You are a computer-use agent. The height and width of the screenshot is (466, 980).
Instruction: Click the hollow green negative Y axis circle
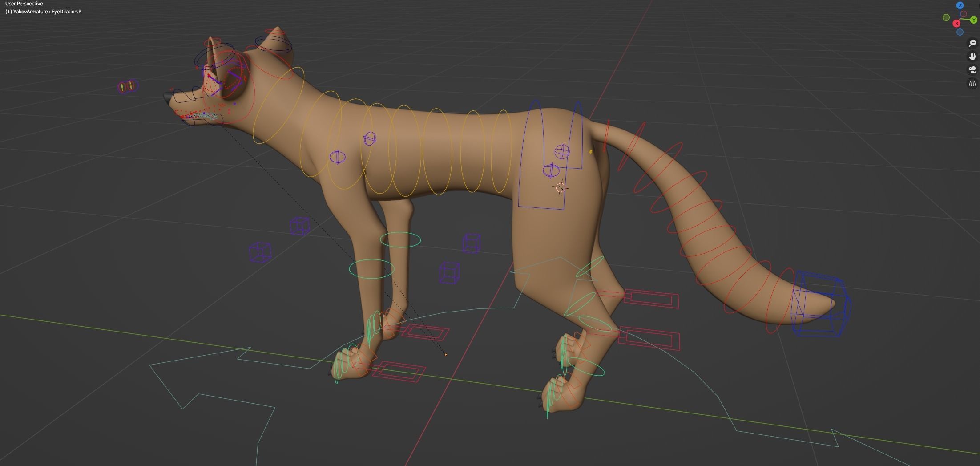[946, 17]
